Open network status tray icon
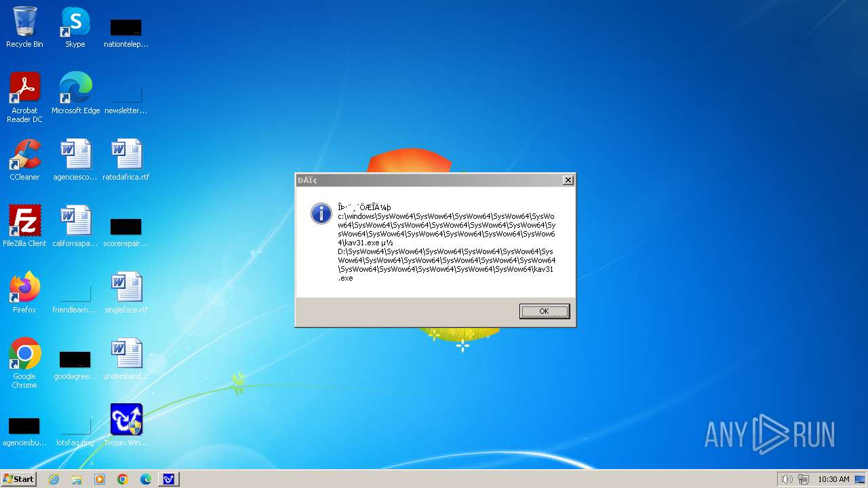 tap(804, 479)
